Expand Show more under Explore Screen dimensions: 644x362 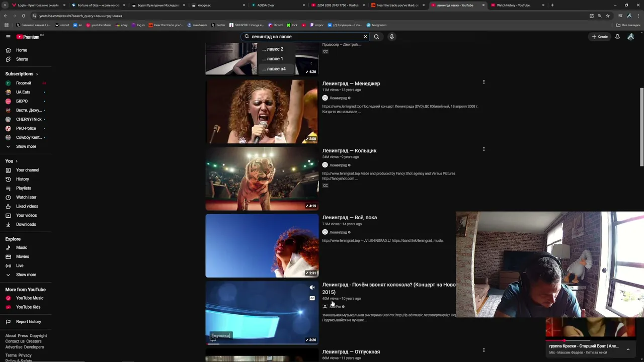[x=26, y=275]
